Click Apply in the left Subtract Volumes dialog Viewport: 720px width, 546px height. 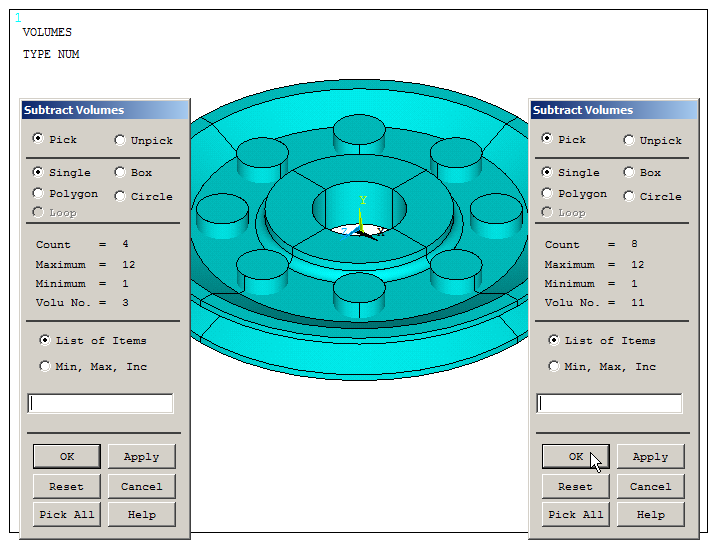click(141, 456)
